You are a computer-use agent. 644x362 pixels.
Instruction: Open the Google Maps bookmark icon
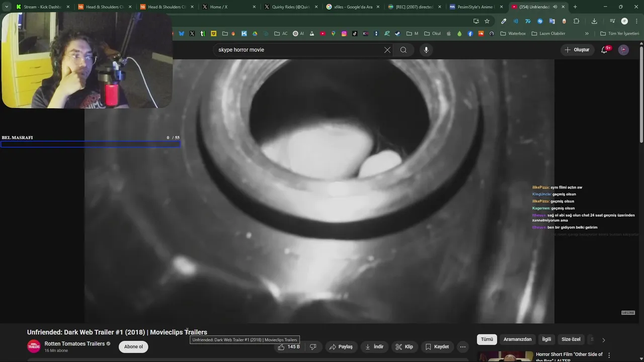pos(334,34)
